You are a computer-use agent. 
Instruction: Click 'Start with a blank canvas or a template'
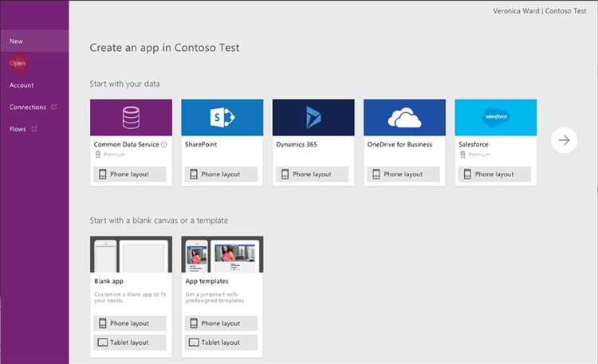tap(159, 221)
